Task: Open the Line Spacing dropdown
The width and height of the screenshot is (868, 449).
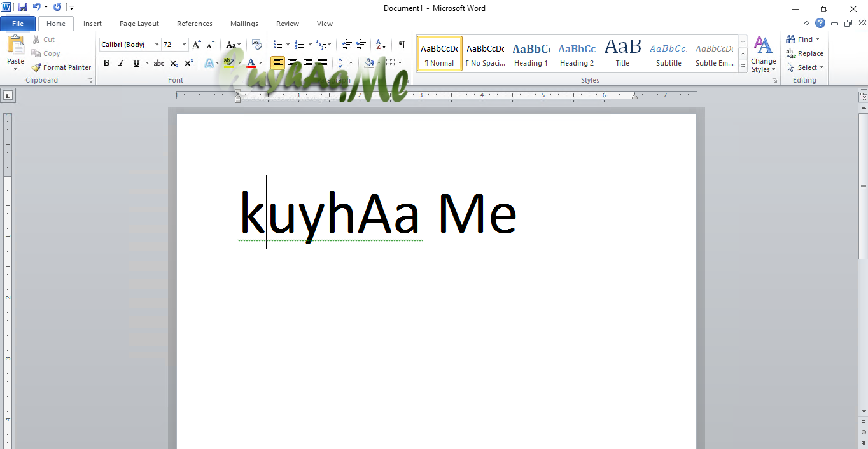Action: (x=346, y=63)
